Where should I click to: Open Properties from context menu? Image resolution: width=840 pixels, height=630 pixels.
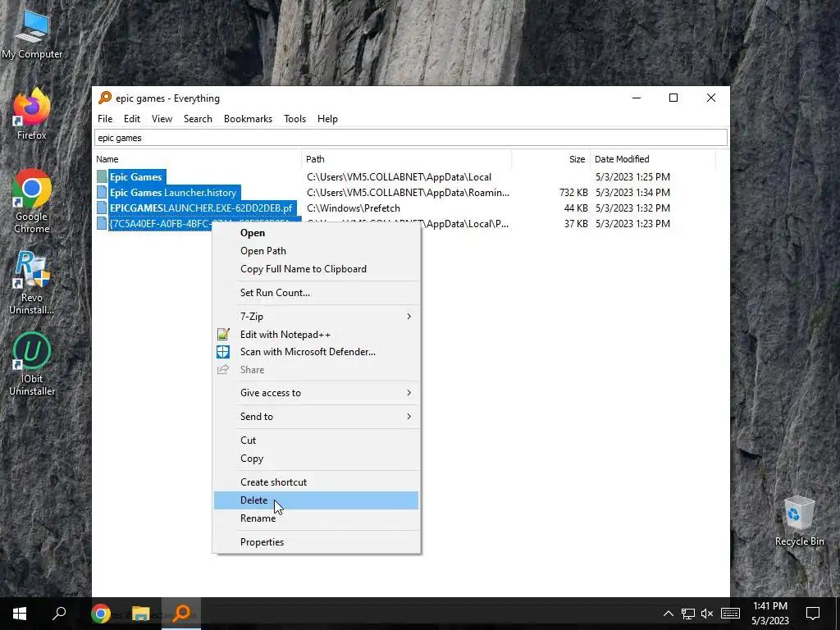(316, 541)
